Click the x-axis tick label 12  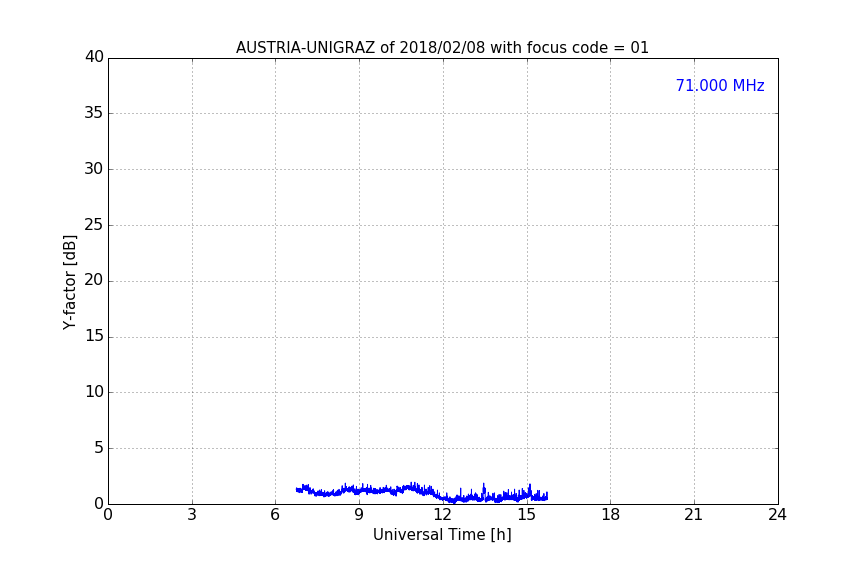(x=443, y=515)
